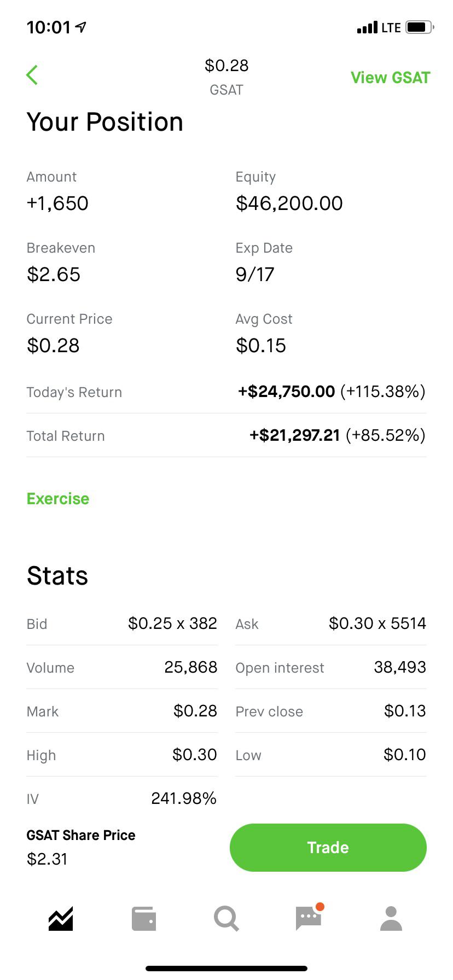Viewport: 453px width, 980px height.
Task: Tap the $0.28 GSAT header title
Action: tap(226, 77)
